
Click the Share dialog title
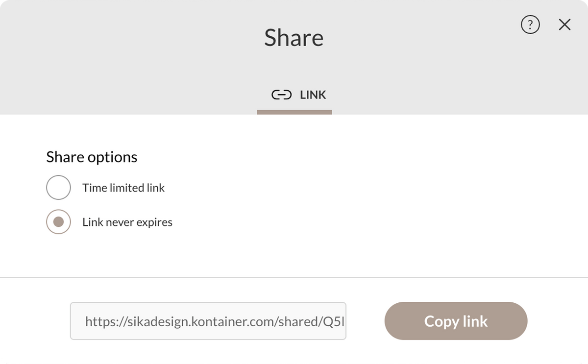pyautogui.click(x=294, y=38)
